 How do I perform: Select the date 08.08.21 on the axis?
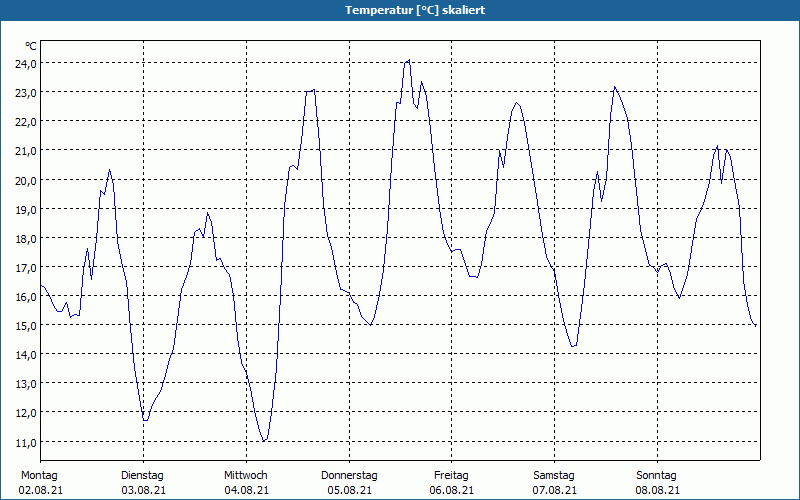656,490
